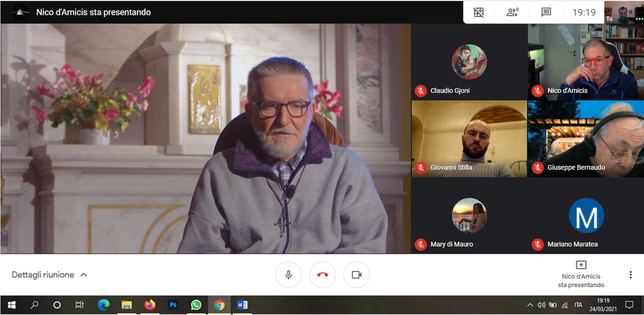
Task: Toggle the tile grid layout icon in top bar
Action: [479, 12]
